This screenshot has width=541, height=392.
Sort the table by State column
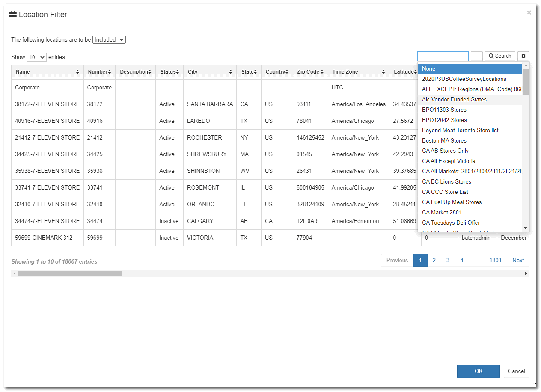tap(255, 72)
